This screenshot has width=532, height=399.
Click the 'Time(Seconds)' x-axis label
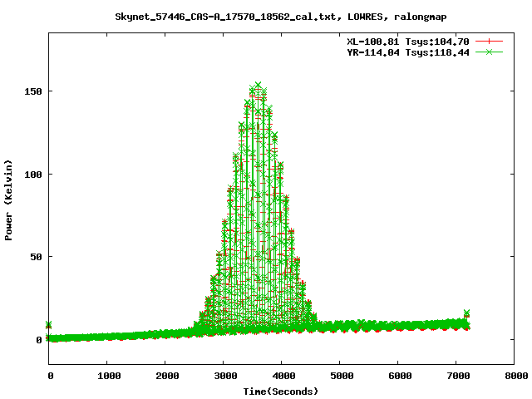(x=281, y=392)
